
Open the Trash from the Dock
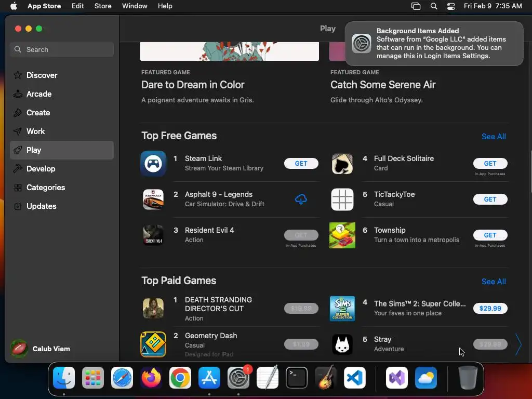click(x=468, y=378)
